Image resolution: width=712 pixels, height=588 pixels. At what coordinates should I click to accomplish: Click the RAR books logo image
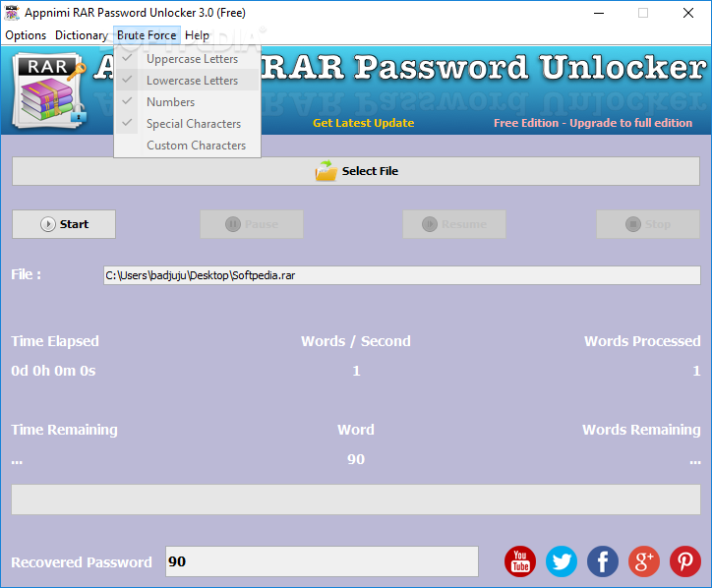(x=49, y=90)
